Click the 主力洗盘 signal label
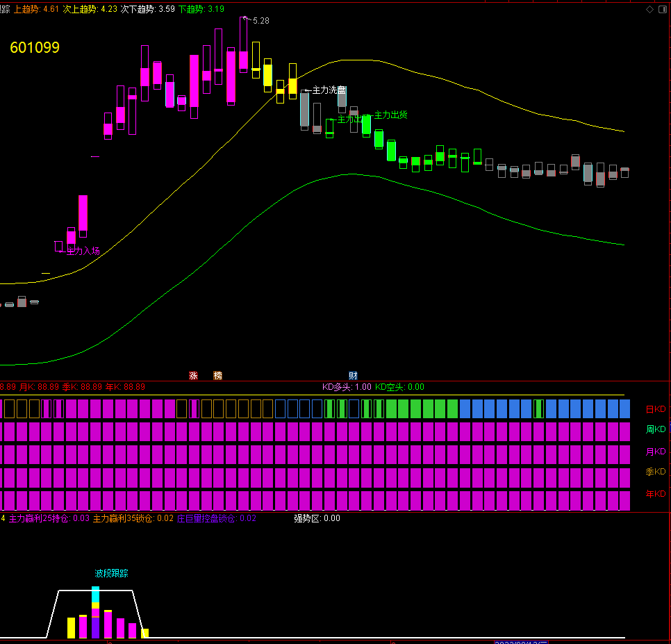Screen dimensions: 671x644 (329, 90)
